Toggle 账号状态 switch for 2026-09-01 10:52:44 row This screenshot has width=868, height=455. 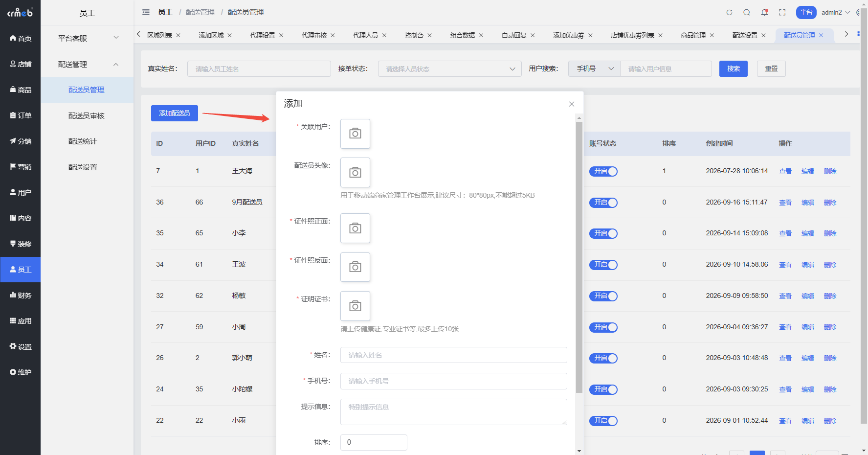tap(603, 421)
